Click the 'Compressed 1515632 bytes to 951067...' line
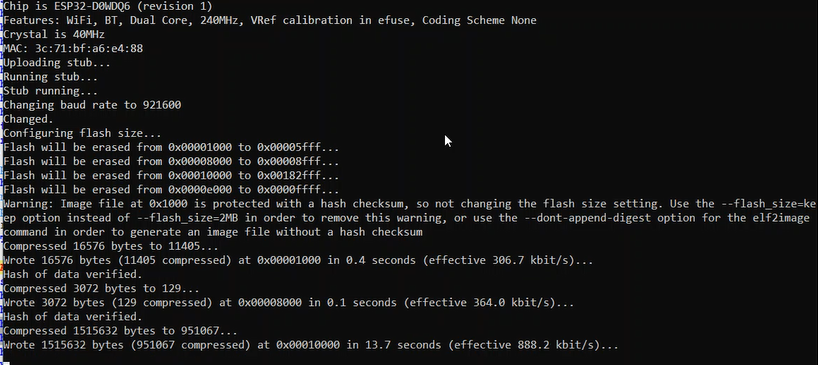 click(121, 331)
